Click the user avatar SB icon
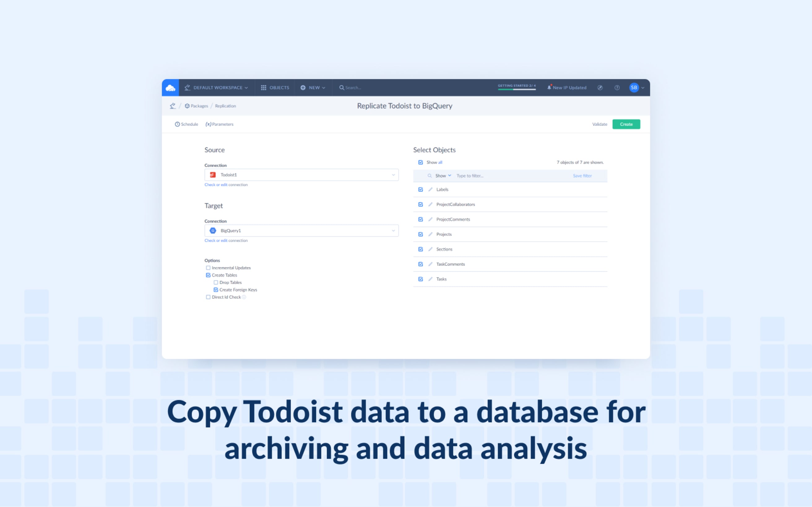Screen dimensions: 812x507 (x=633, y=87)
